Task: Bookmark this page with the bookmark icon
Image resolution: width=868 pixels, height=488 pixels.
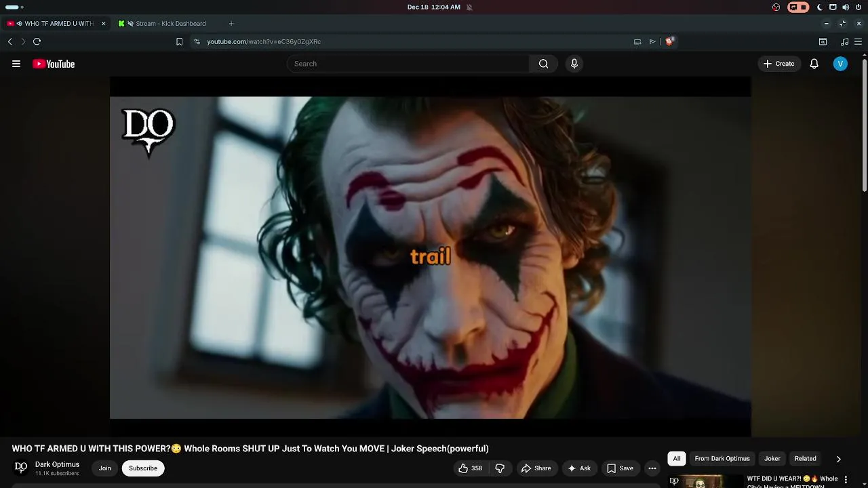Action: (179, 41)
